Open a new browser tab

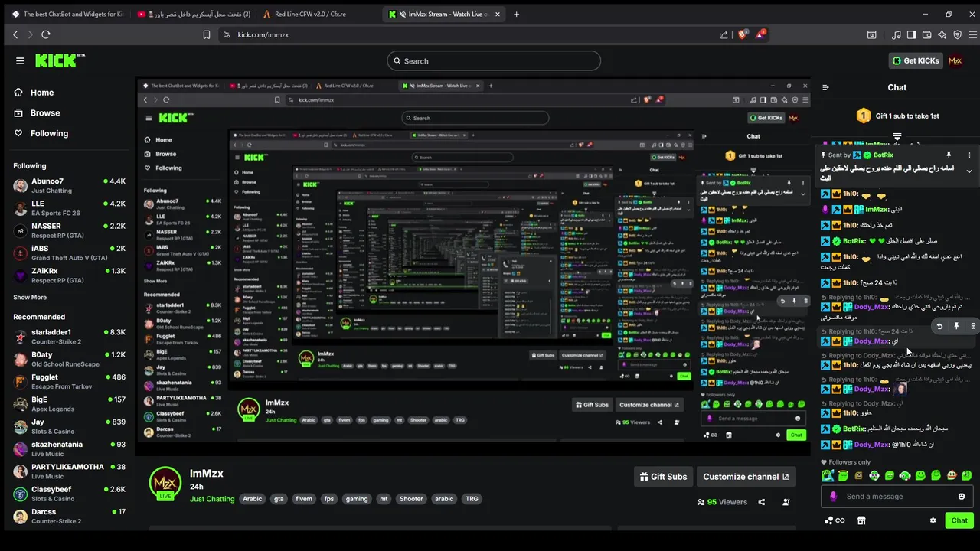[516, 14]
